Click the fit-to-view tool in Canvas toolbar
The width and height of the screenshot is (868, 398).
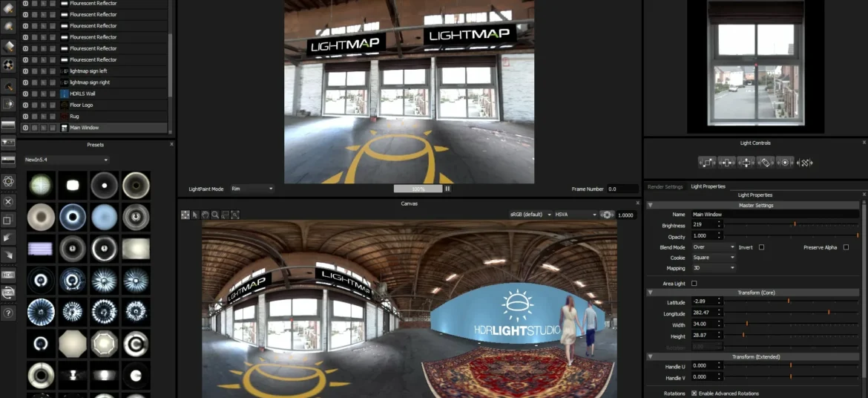click(235, 215)
